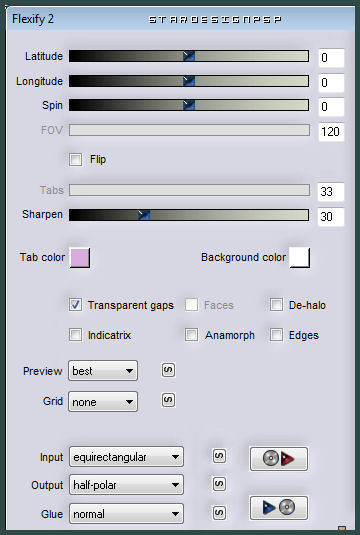The height and width of the screenshot is (535, 360).
Task: Expand the Output half-polar dropdown
Action: coord(126,485)
